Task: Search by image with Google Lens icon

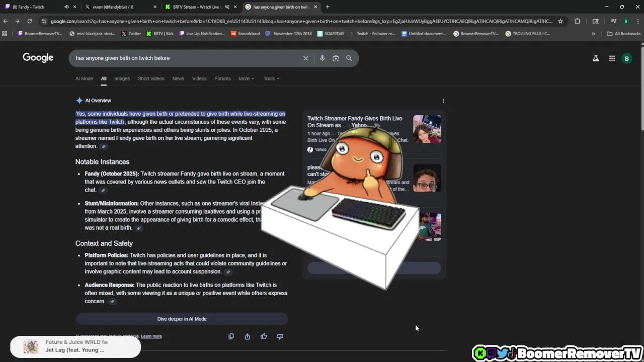Action: coord(336,58)
